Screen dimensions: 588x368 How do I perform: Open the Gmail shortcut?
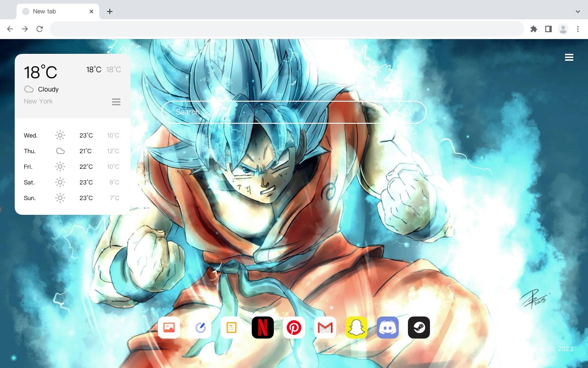pyautogui.click(x=325, y=328)
